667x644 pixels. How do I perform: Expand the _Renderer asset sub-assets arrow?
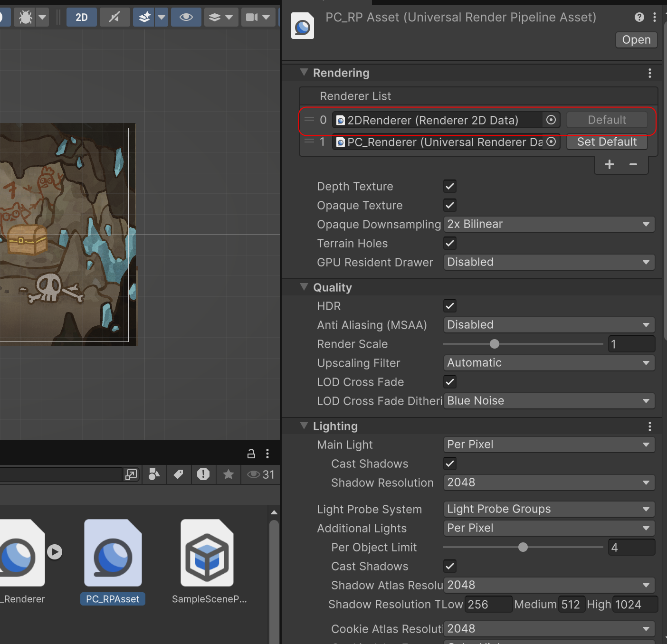coord(55,552)
